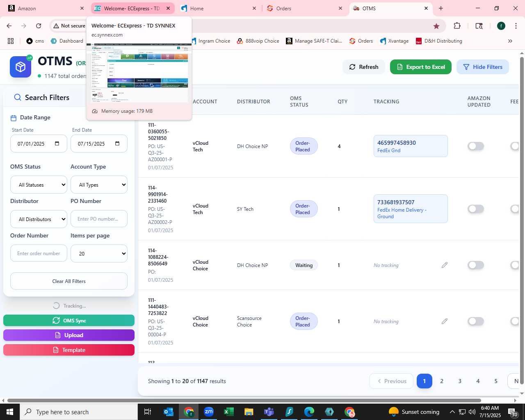This screenshot has width=525, height=420.
Task: Open a new browser tab
Action: (x=441, y=8)
